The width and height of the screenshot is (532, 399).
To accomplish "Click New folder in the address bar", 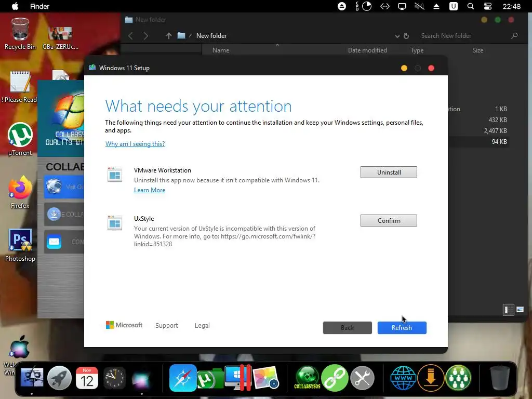I will click(x=211, y=36).
